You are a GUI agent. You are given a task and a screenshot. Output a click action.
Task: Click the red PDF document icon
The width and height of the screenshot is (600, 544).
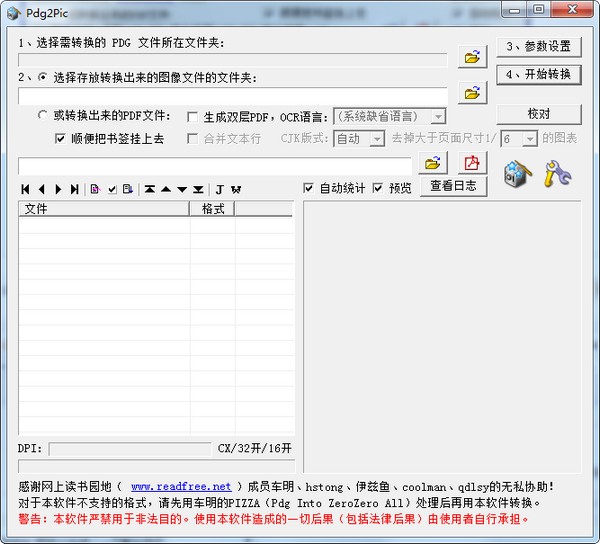(473, 163)
